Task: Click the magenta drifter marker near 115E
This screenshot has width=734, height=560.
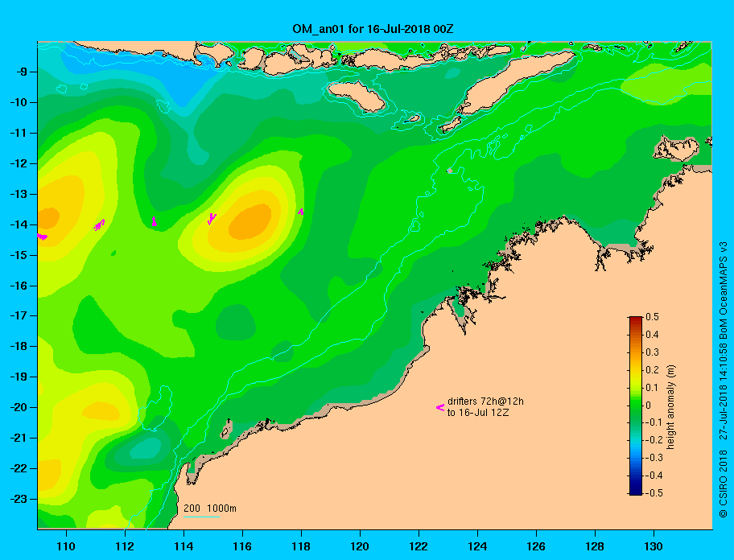Action: tap(212, 219)
